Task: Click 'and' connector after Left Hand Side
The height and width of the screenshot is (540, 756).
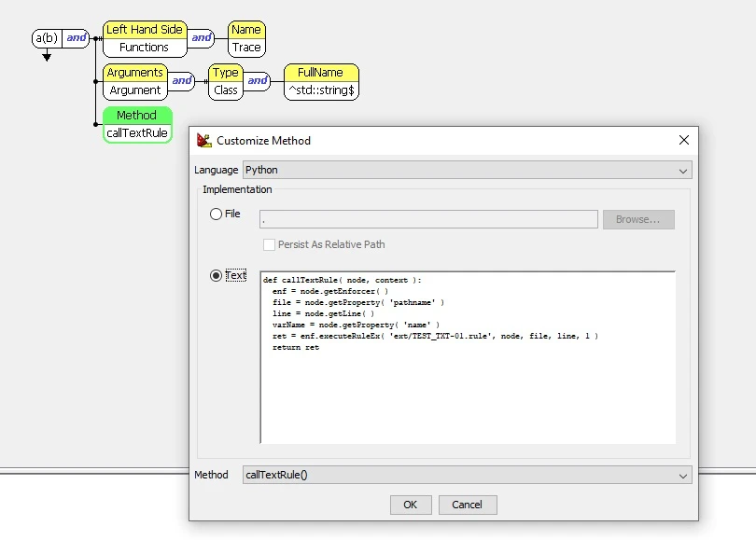Action: coord(201,38)
